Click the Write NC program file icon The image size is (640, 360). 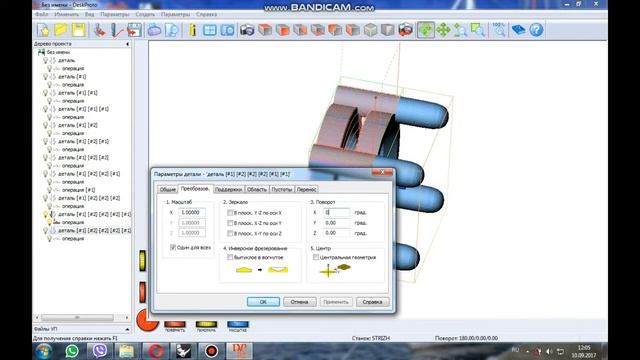click(134, 30)
